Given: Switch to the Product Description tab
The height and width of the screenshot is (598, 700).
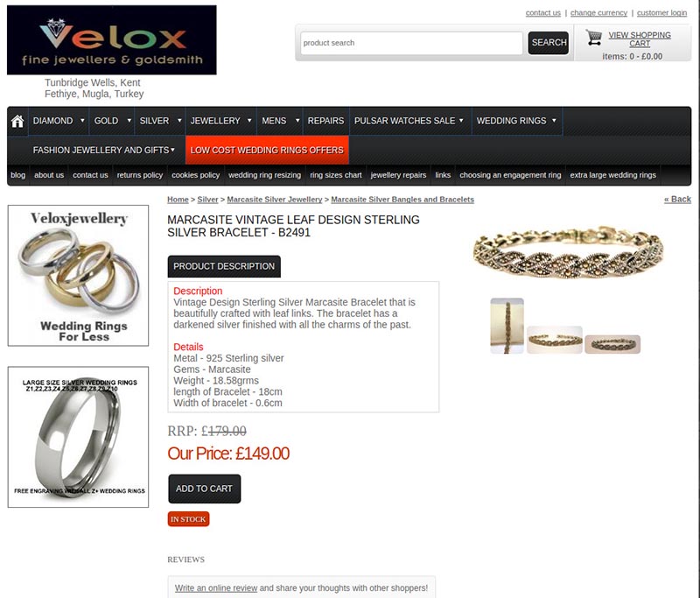Looking at the screenshot, I should pos(224,266).
